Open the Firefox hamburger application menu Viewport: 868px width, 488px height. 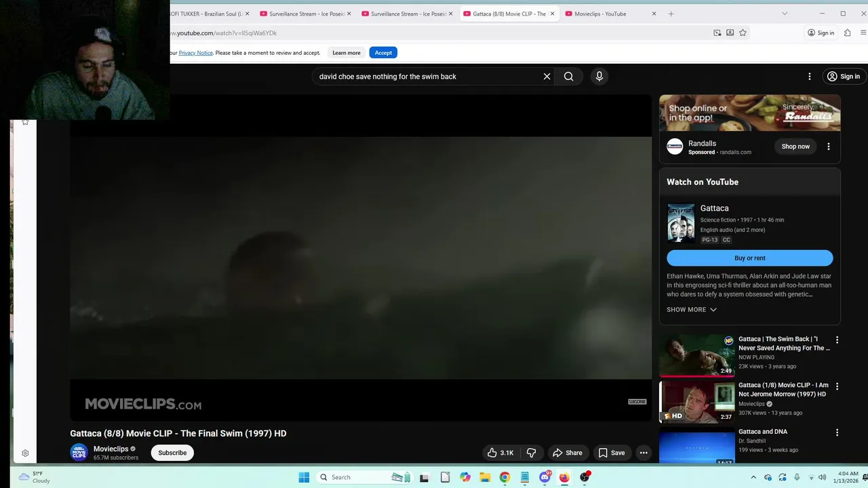(x=863, y=33)
